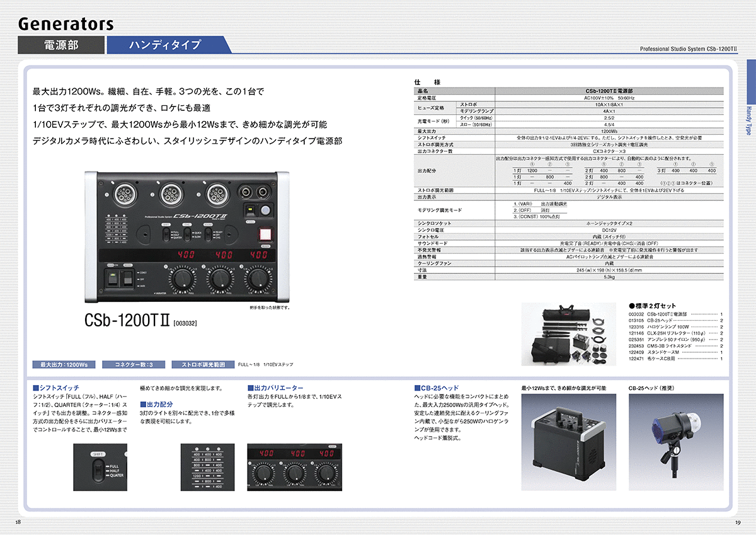756x535 pixels.
Task: Click the round photocell sensor on the generator
Action: (x=265, y=211)
